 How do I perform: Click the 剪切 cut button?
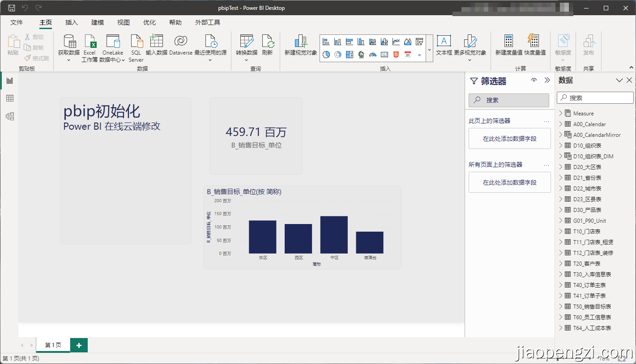tap(34, 37)
